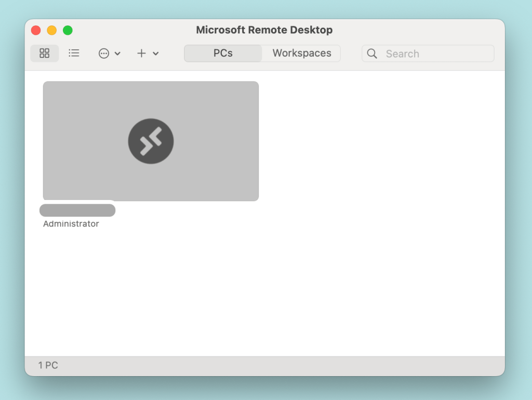Click the Remote Desktop logo on the PC tile

(x=151, y=141)
